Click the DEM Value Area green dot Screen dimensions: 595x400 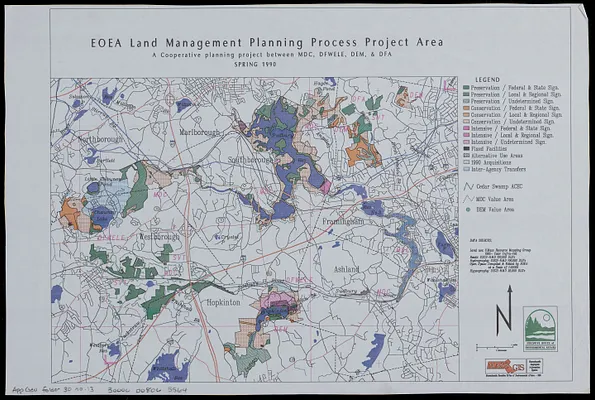click(x=468, y=209)
